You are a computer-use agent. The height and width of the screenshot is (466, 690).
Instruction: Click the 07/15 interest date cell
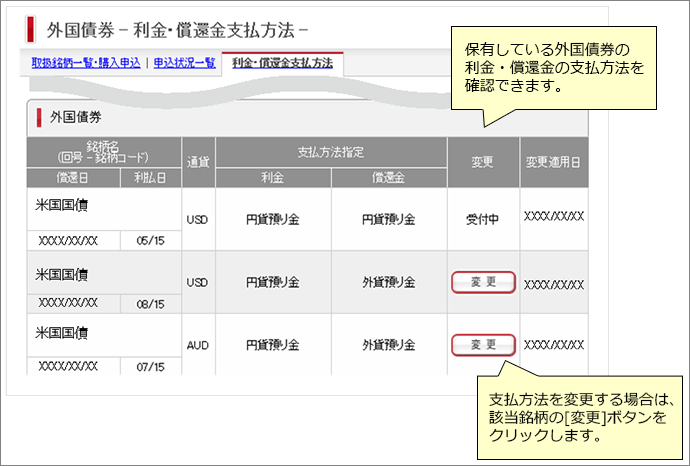[150, 367]
